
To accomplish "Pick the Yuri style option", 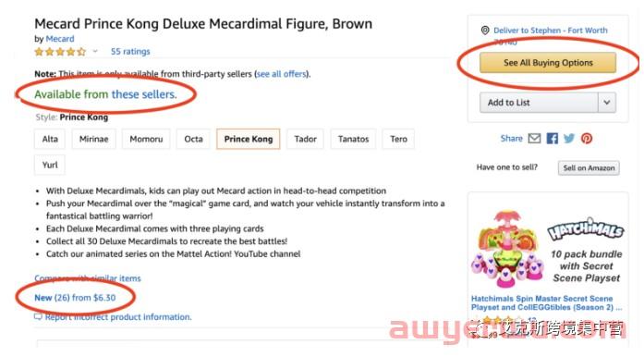I will point(50,165).
